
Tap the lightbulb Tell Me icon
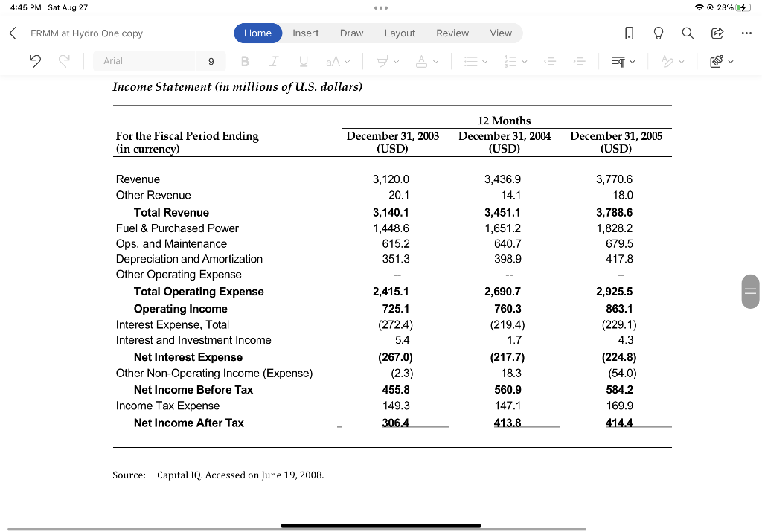coord(657,33)
